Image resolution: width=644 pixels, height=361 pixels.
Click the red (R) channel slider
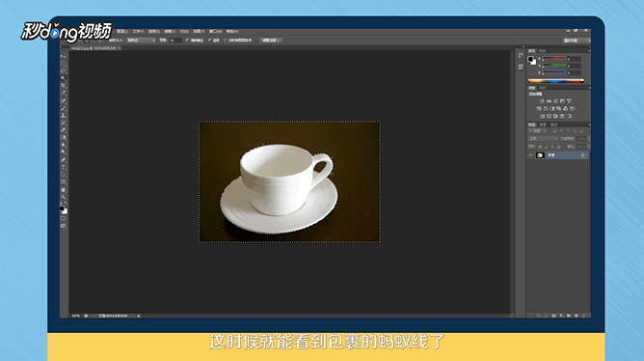click(554, 58)
